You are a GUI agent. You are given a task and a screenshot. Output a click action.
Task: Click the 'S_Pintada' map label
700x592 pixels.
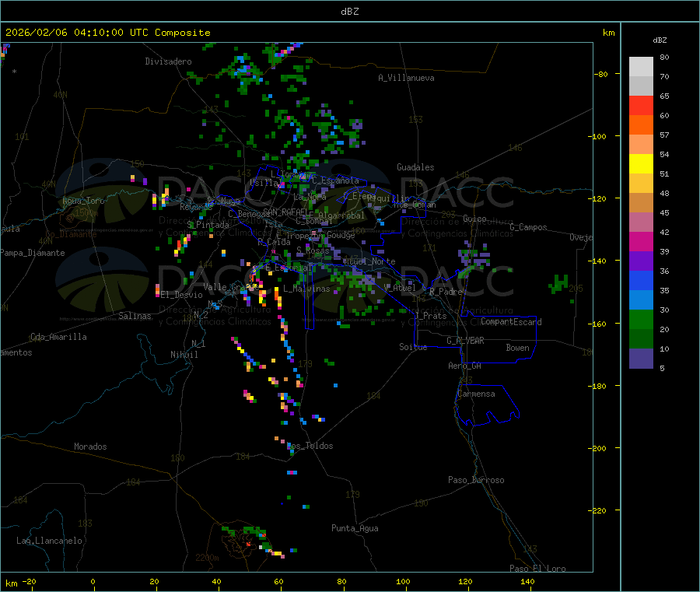[208, 225]
